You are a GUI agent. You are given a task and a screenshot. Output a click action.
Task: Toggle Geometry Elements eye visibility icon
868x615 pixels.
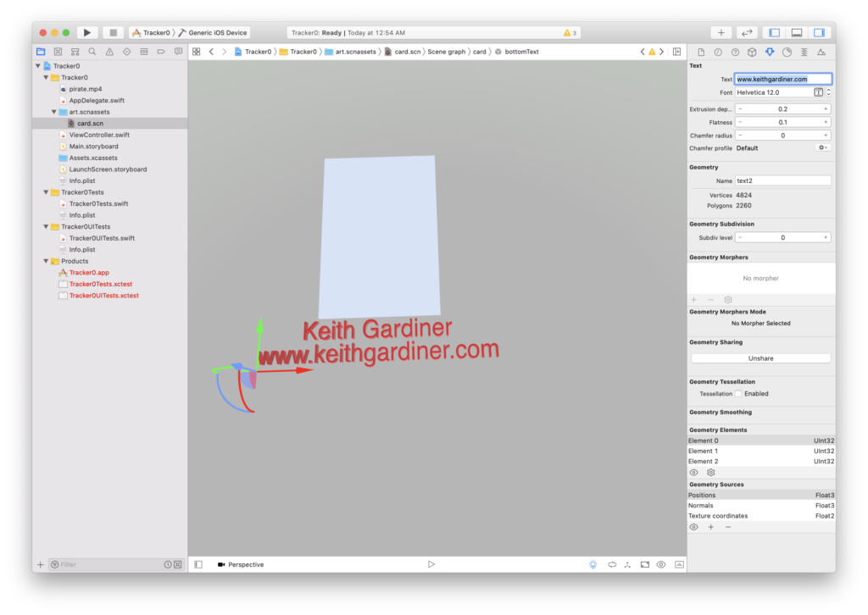click(x=693, y=472)
